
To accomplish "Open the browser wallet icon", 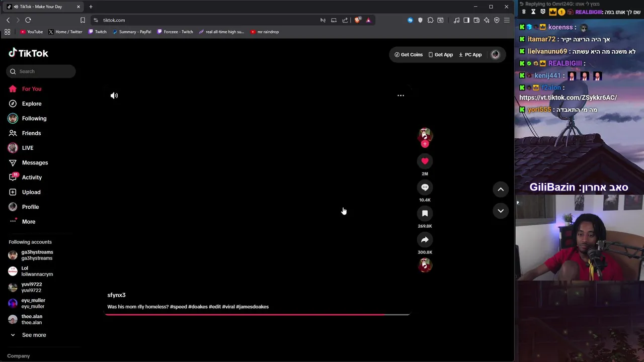I will 476,20.
